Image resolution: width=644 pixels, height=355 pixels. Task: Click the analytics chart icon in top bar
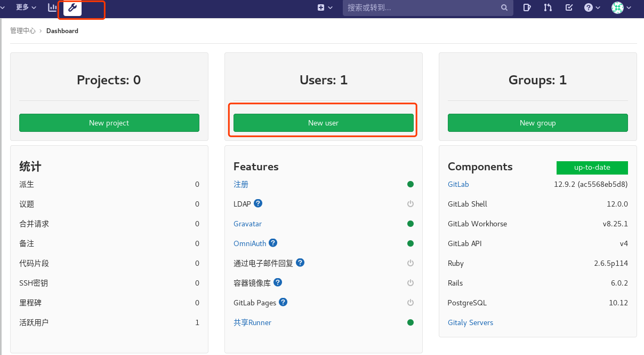(51, 7)
